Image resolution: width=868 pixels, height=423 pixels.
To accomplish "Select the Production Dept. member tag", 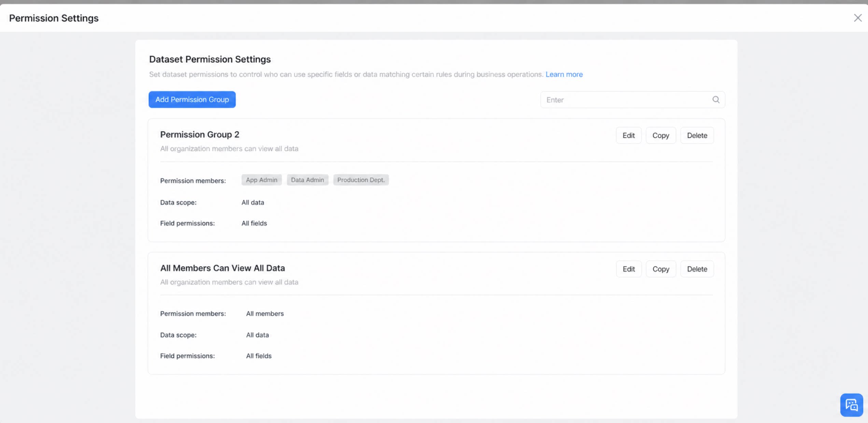I will point(361,180).
